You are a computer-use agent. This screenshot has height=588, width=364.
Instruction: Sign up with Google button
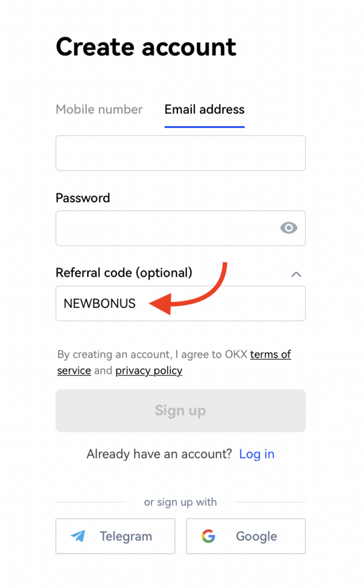coord(246,536)
